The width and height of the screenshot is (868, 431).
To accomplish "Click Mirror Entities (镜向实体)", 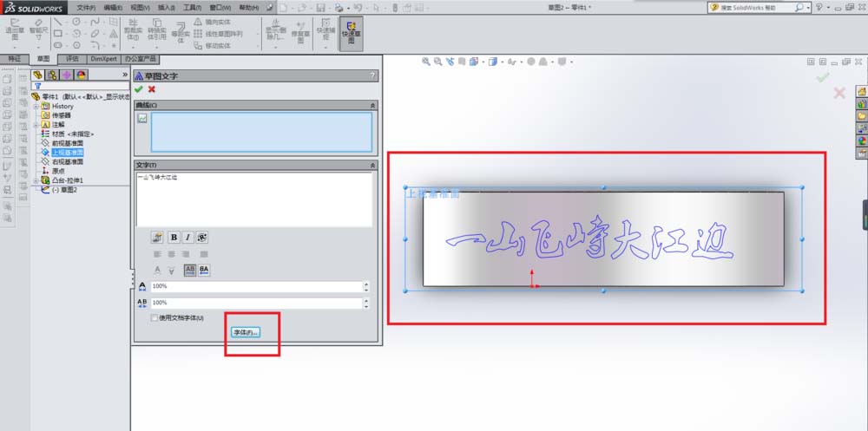I will (212, 22).
